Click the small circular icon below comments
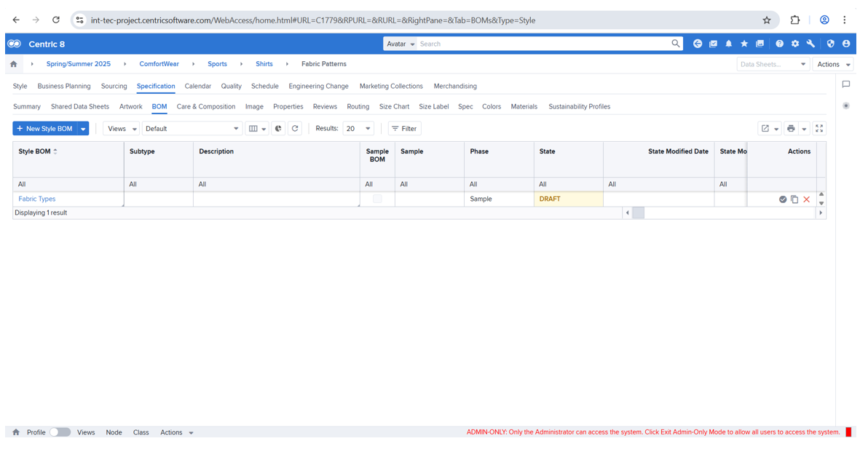Screen dimensions: 868x449 (846, 106)
